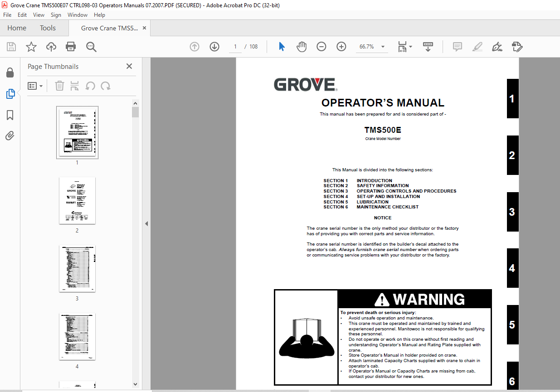This screenshot has width=560, height=392.
Task: Click the GROVE logo on the page
Action: (x=306, y=85)
